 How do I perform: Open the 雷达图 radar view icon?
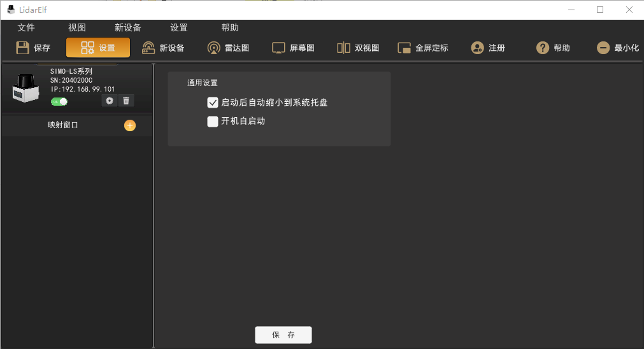(x=214, y=48)
